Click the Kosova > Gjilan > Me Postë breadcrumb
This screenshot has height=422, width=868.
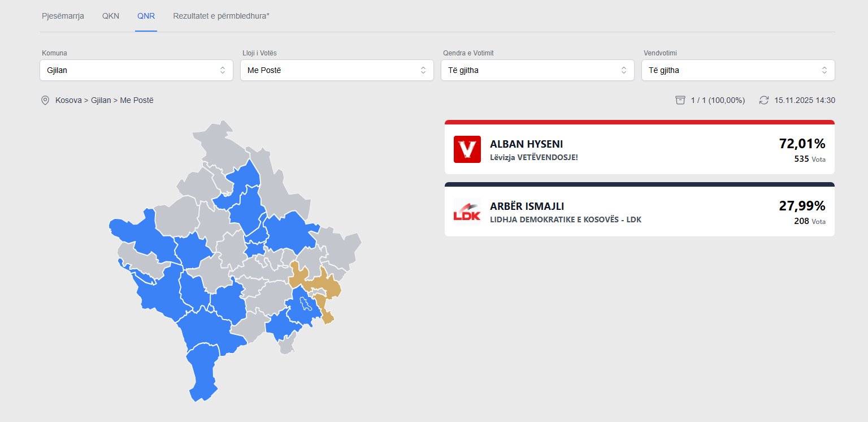tap(105, 100)
